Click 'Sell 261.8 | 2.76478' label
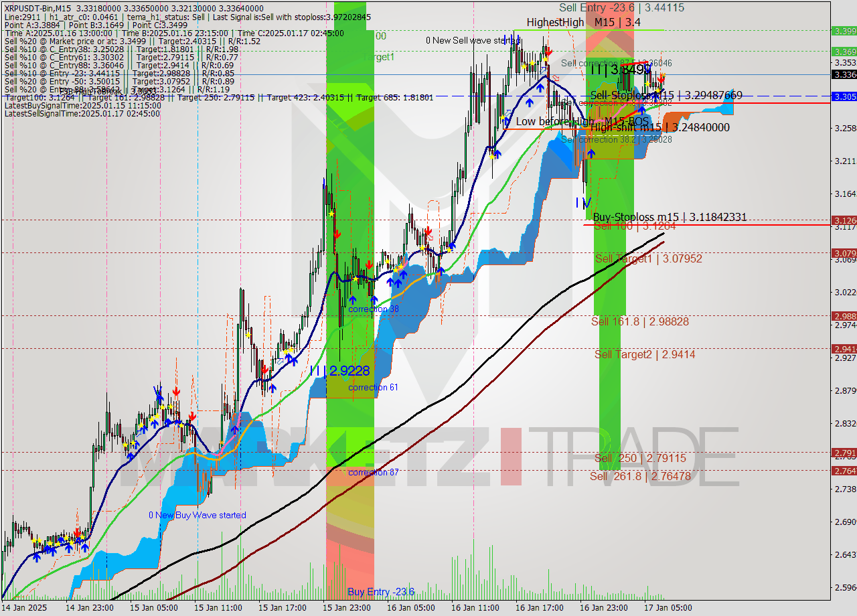This screenshot has height=616, width=857. tap(640, 476)
